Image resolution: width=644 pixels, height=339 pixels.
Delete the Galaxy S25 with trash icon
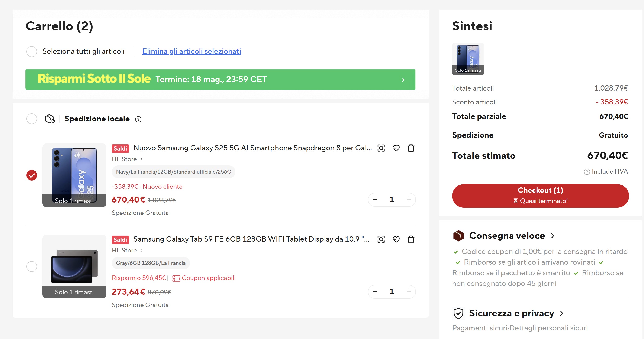(x=411, y=148)
